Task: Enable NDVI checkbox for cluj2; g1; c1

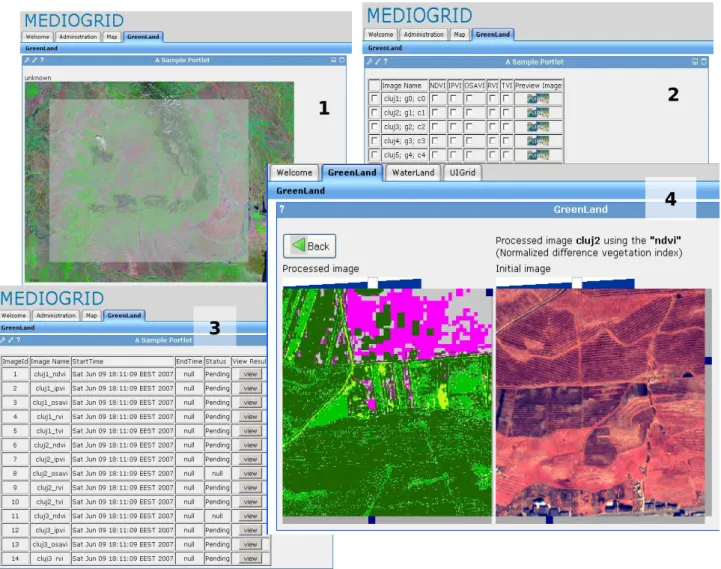Action: [x=435, y=112]
